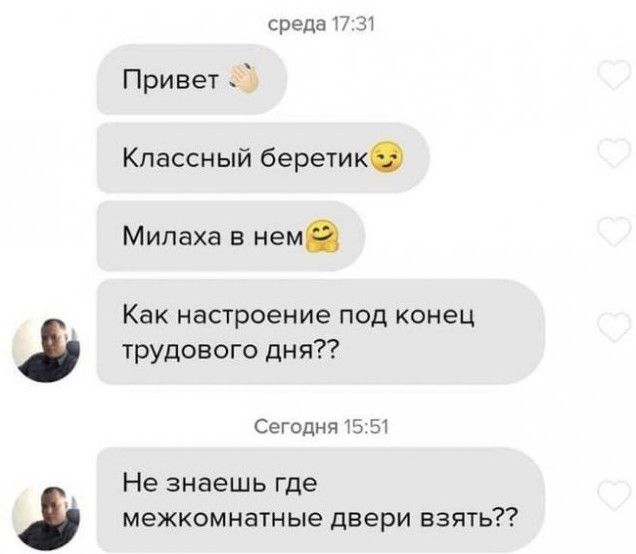The image size is (636, 554).
Task: Select the "Милаха в нем" message bubble
Action: click(231, 236)
